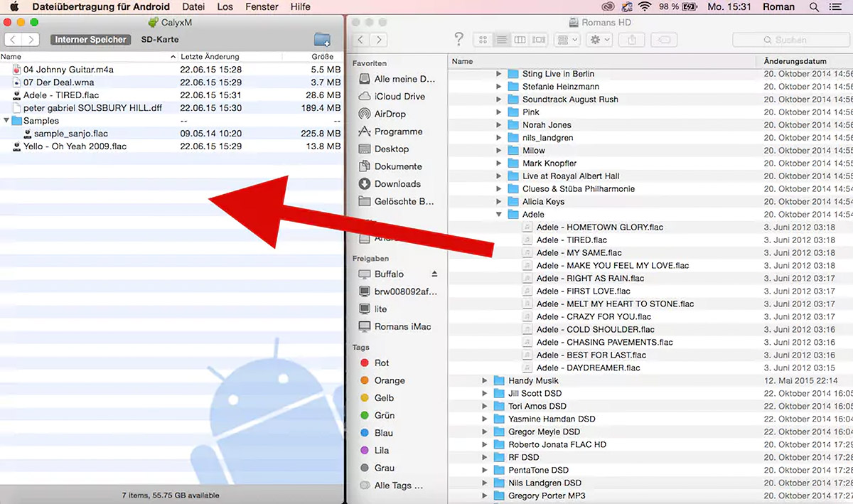Open the Los menu
The width and height of the screenshot is (853, 504).
coord(225,6)
